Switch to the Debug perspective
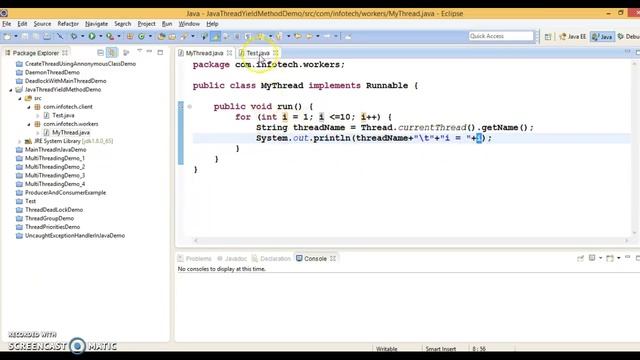Viewport: 640px width, 360px height. [x=629, y=37]
